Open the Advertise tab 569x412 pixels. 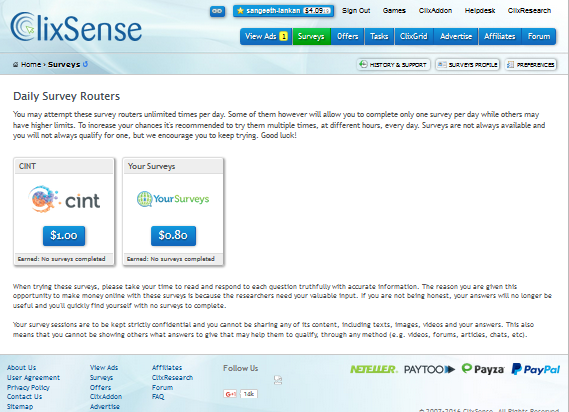[456, 36]
